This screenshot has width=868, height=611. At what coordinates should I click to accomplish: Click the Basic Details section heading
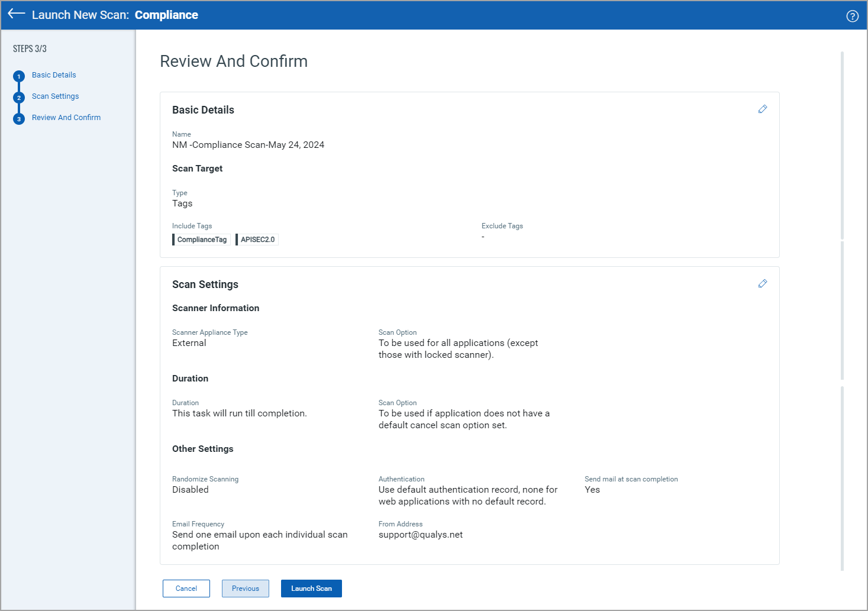pyautogui.click(x=203, y=110)
